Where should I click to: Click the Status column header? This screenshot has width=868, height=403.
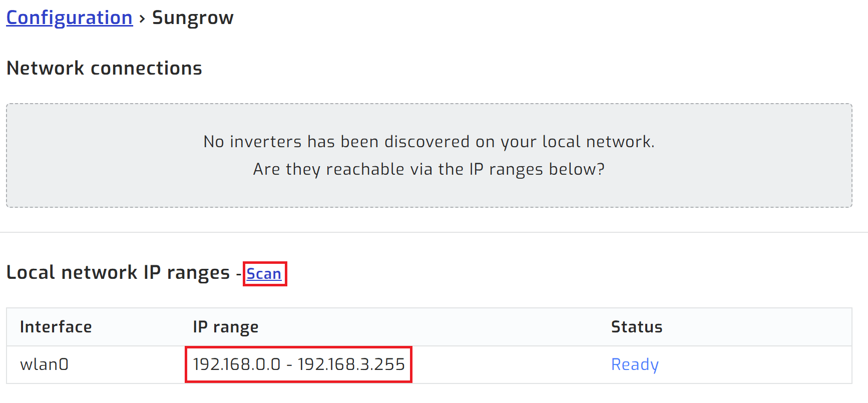(x=636, y=326)
